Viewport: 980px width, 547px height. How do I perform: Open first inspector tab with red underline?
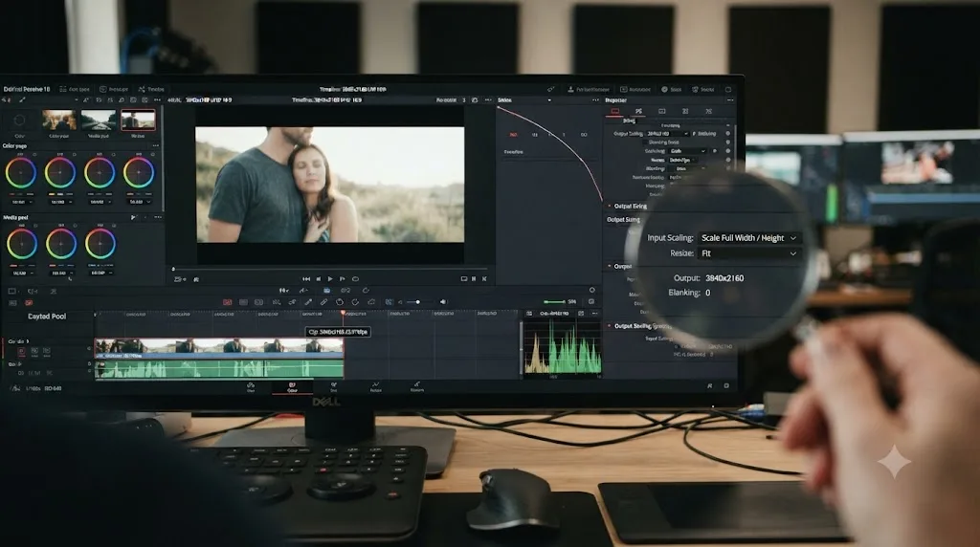coord(615,111)
